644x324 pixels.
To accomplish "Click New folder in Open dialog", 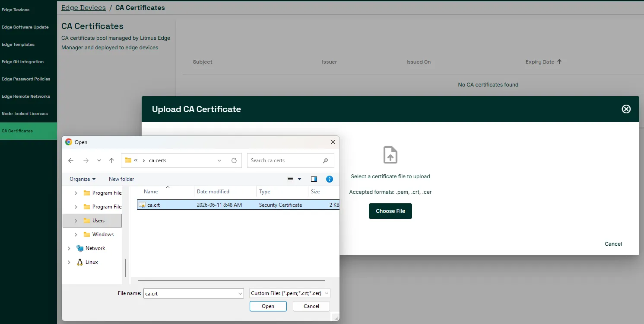I will 121,179.
